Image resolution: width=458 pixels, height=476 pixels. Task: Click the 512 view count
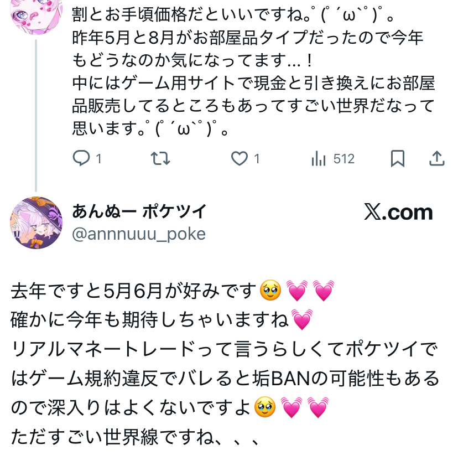[x=344, y=159]
